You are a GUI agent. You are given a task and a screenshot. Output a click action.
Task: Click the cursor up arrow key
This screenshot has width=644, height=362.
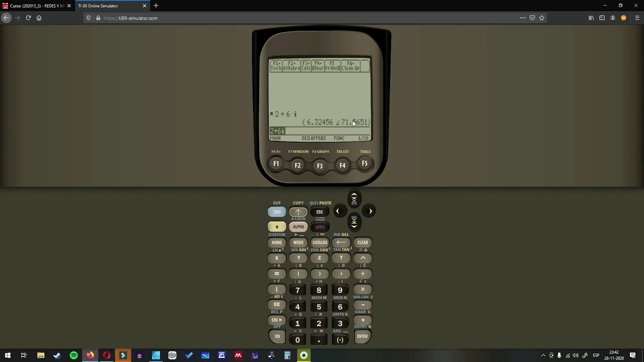(x=354, y=199)
